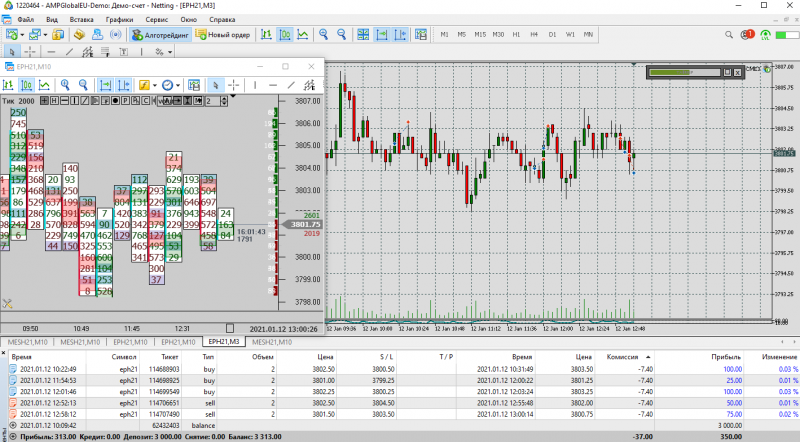Open the Графики menu
The image size is (800, 442).
pos(119,19)
